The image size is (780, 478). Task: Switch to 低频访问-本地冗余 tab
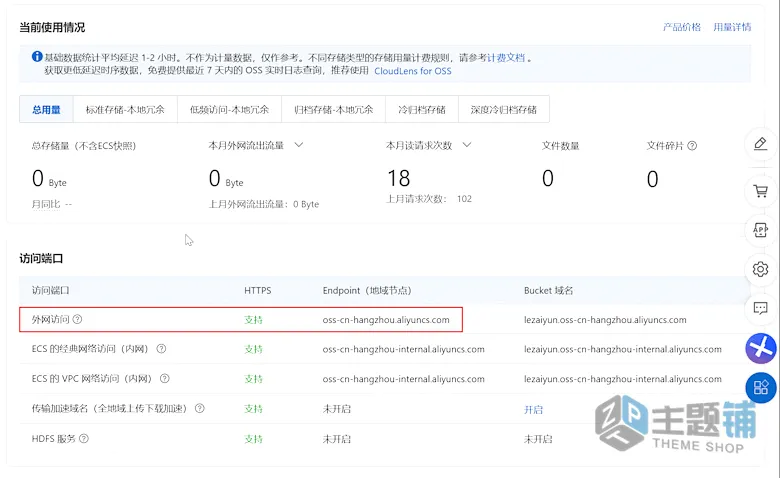click(x=229, y=109)
